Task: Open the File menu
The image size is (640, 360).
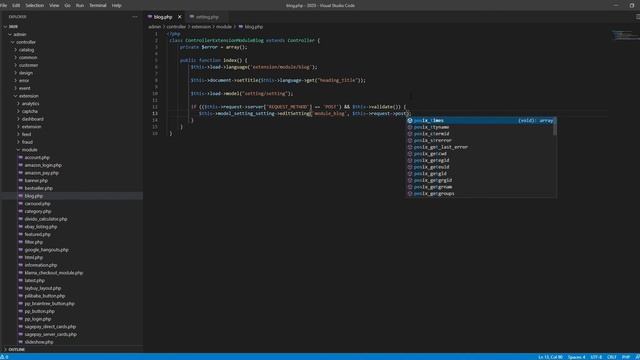Action: coord(4,5)
